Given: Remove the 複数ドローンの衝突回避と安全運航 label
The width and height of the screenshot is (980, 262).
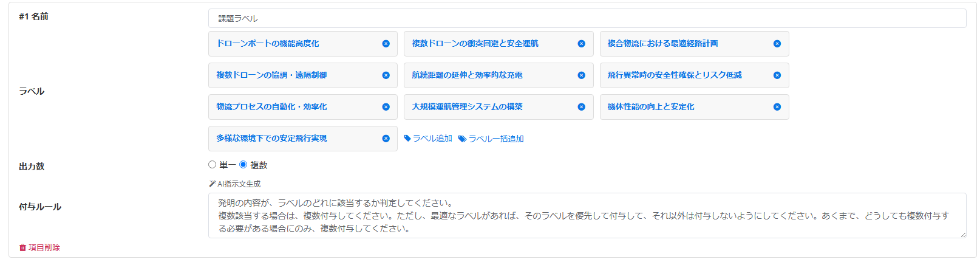Looking at the screenshot, I should pyautogui.click(x=581, y=44).
